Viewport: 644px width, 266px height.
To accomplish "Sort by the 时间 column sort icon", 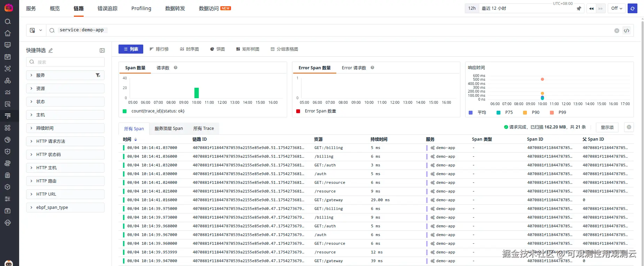I will click(135, 139).
